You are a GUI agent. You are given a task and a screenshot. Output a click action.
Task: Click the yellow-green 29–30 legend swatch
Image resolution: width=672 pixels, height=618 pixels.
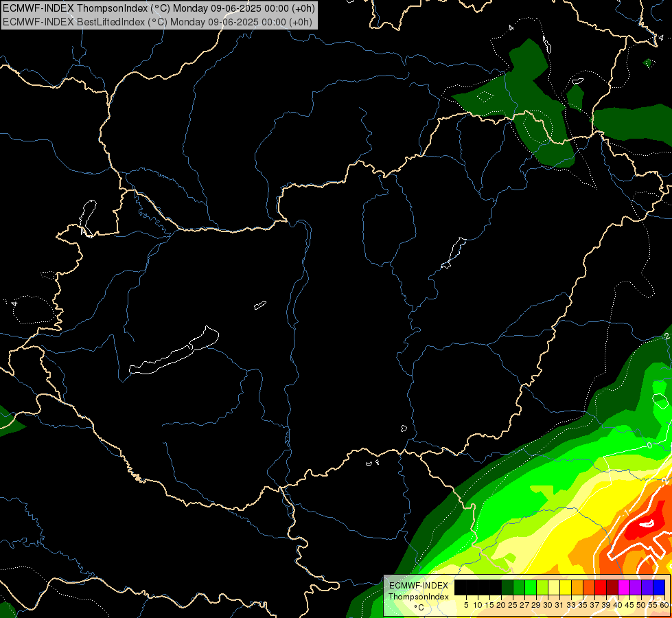point(542,587)
